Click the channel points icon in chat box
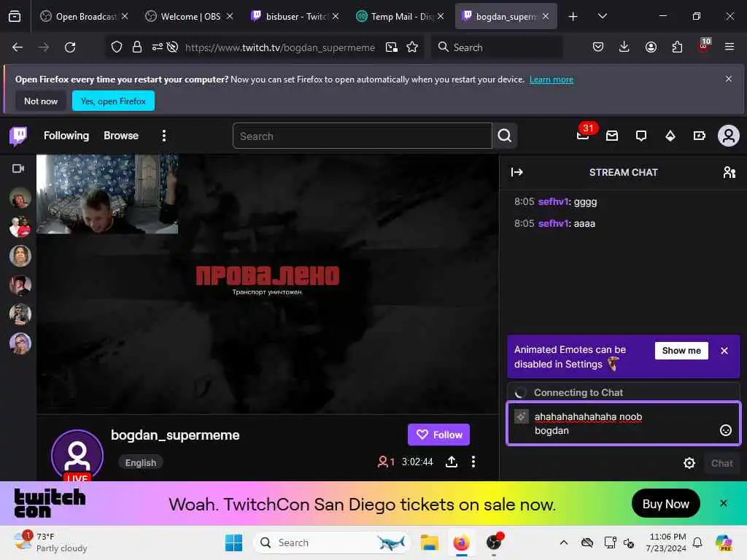This screenshot has height=560, width=747. pyautogui.click(x=521, y=416)
